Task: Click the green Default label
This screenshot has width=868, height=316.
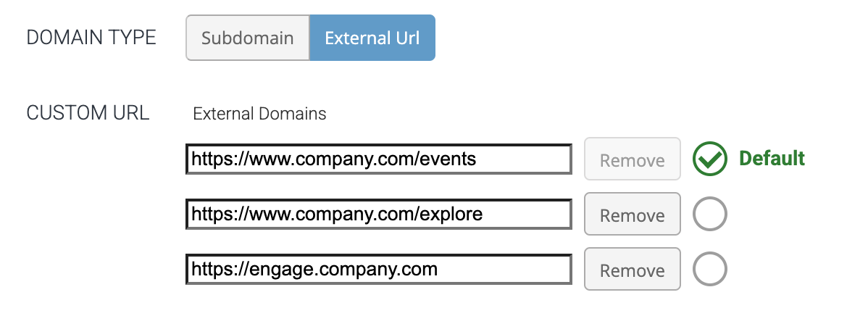Action: 772,159
